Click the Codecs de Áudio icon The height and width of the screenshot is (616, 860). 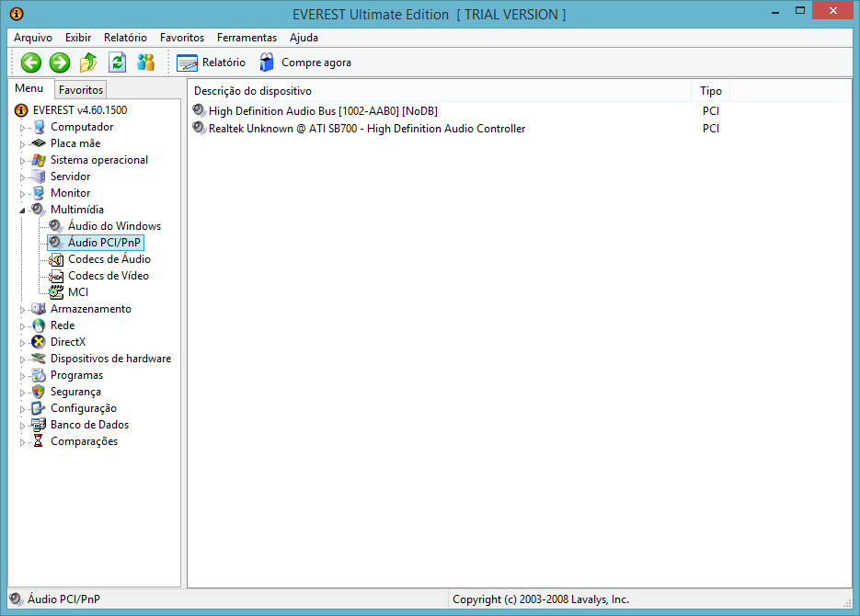56,259
